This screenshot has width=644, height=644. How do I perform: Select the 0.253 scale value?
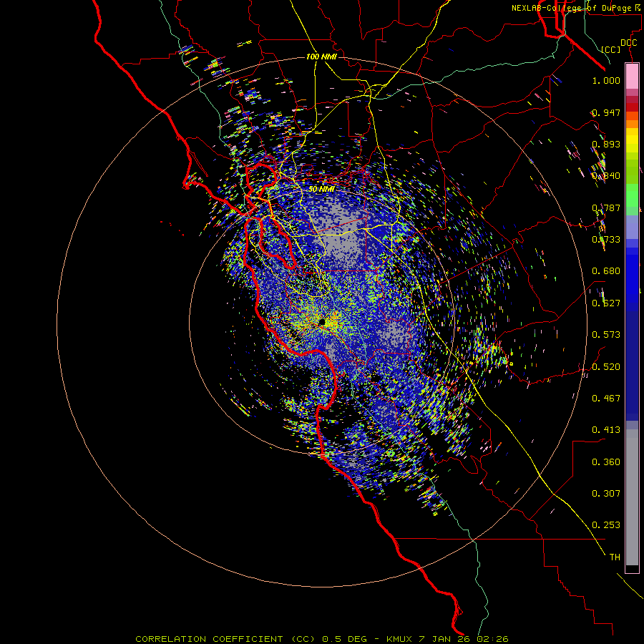point(606,525)
